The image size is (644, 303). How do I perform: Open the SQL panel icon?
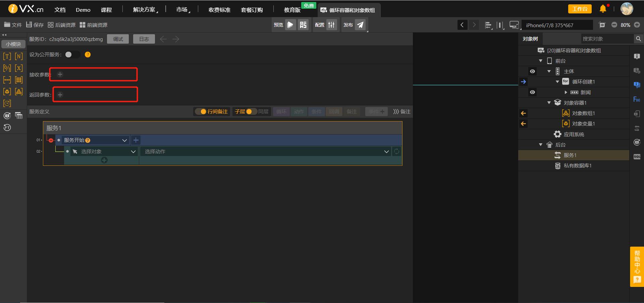637,157
